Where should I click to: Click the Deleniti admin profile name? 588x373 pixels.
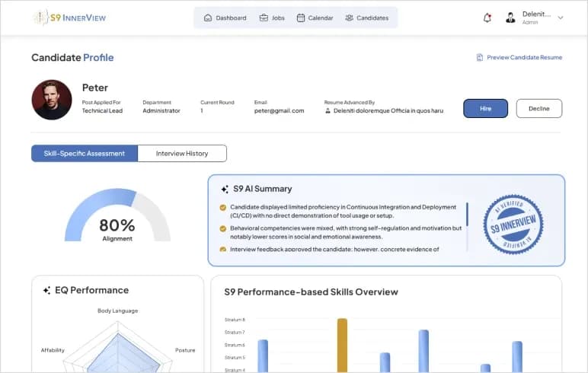[x=536, y=14]
